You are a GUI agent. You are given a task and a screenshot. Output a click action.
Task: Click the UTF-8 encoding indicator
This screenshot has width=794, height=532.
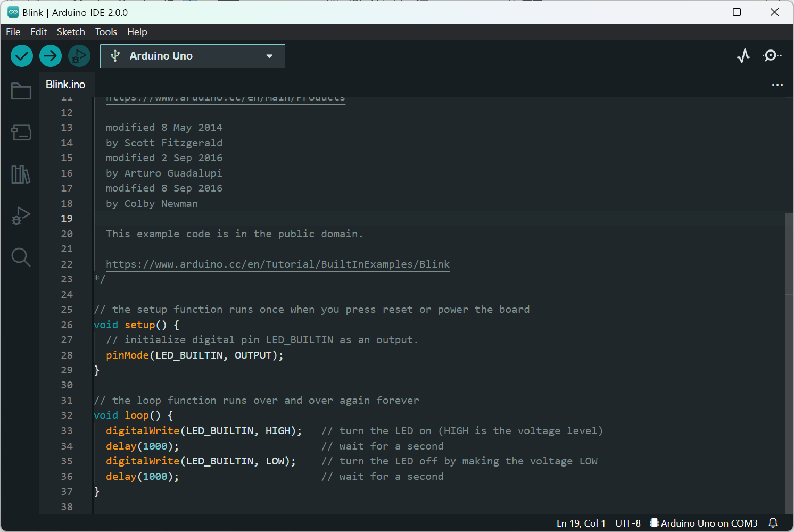(x=628, y=523)
